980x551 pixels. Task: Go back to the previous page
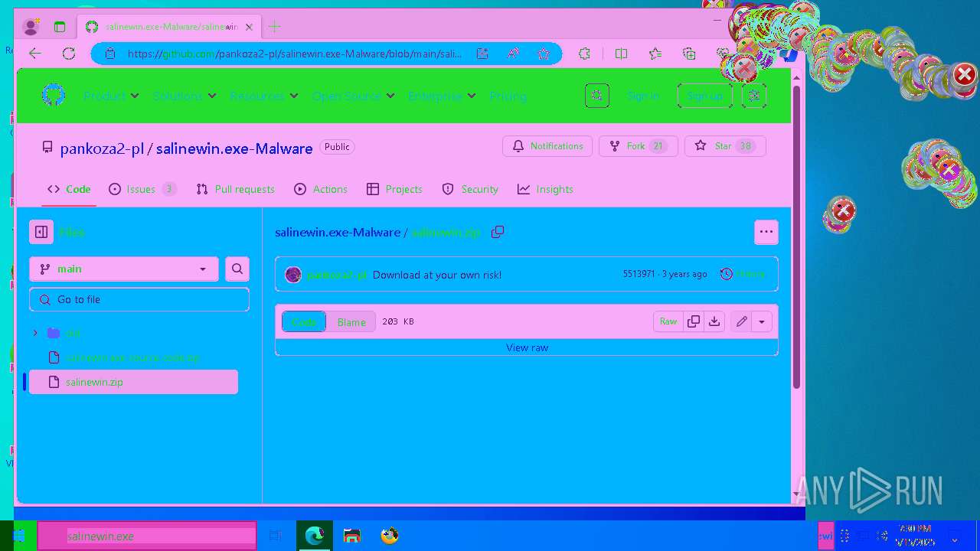click(35, 54)
